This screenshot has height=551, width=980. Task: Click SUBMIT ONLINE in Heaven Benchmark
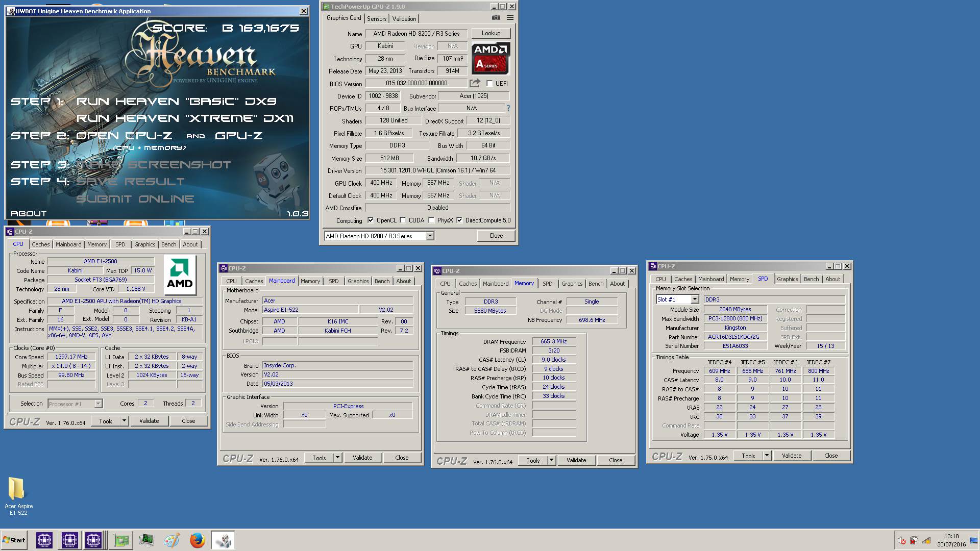point(135,199)
